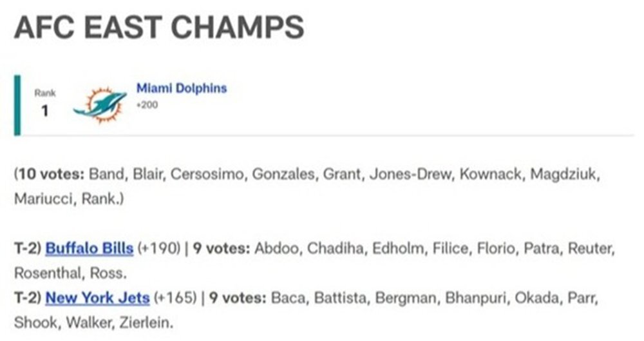Click the name Jones-Drew in the voters list
Screen dimensions: 644x341
[x=410, y=174]
